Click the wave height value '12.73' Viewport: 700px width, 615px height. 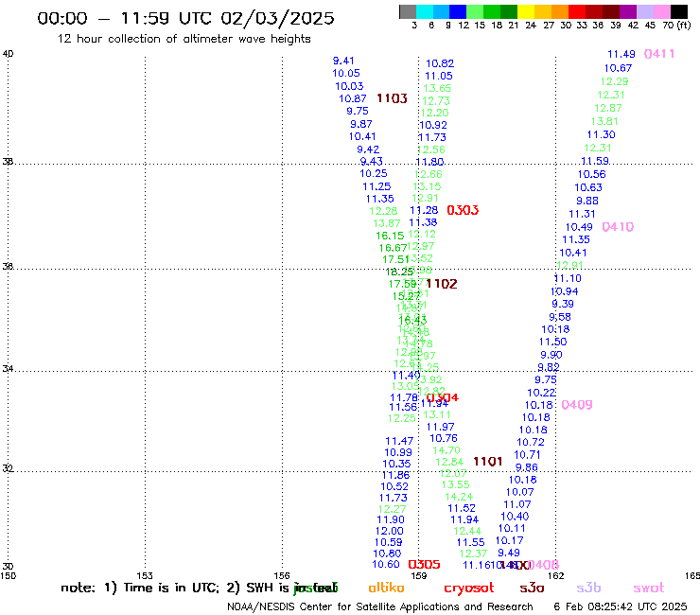[x=436, y=101]
